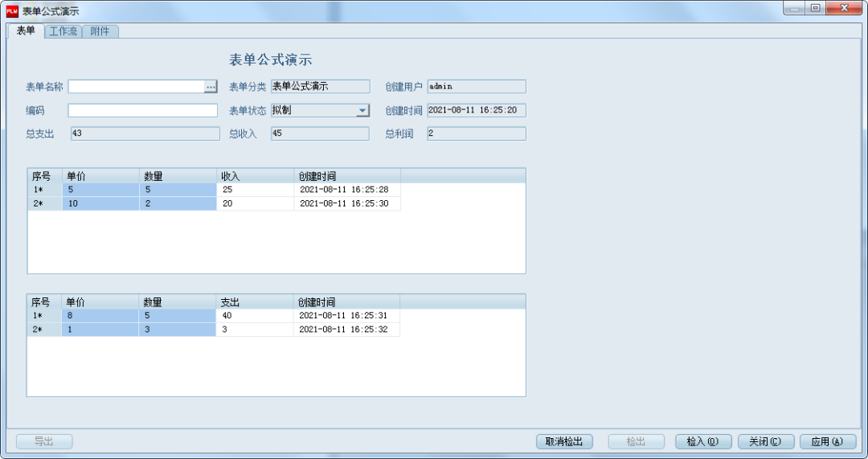Image resolution: width=868 pixels, height=459 pixels.
Task: Click the ellipsis browse button beside 表单名称
Action: [x=211, y=87]
